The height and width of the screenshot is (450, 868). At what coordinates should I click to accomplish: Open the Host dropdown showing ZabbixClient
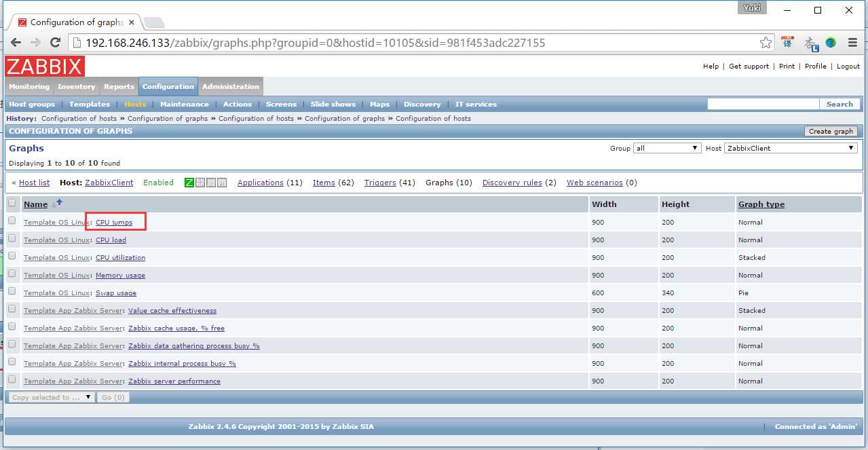coord(791,148)
